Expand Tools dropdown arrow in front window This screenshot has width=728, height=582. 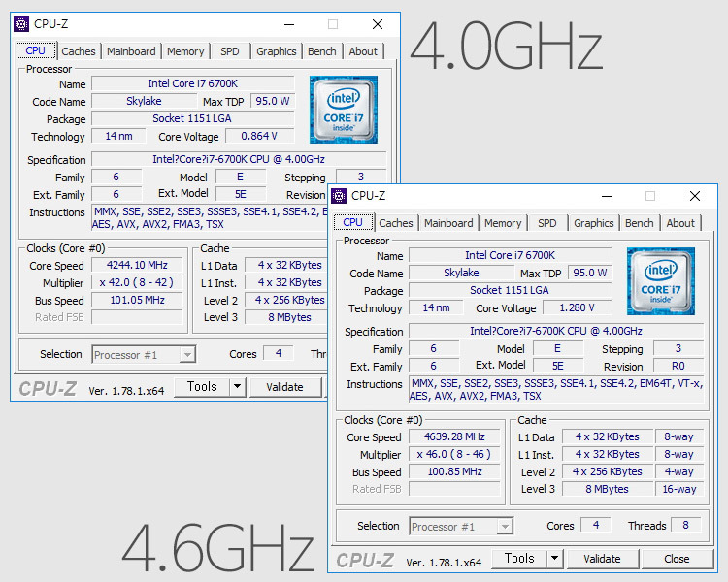click(x=555, y=559)
